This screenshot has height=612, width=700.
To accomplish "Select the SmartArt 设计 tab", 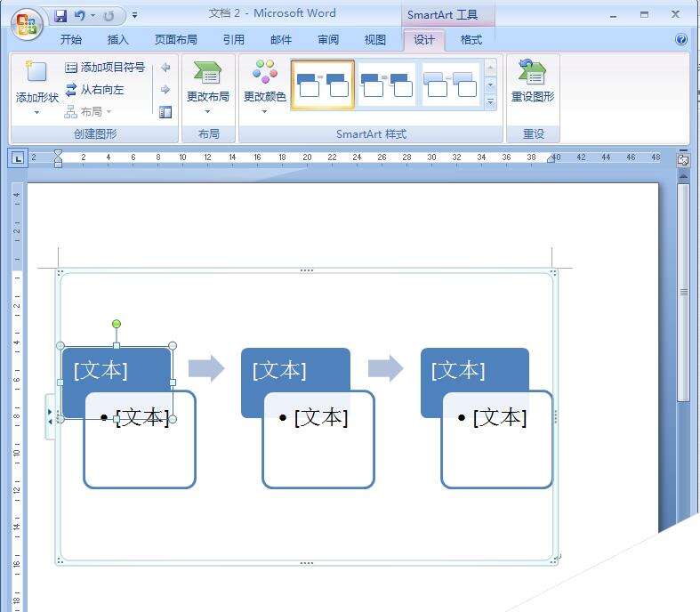I will point(423,40).
